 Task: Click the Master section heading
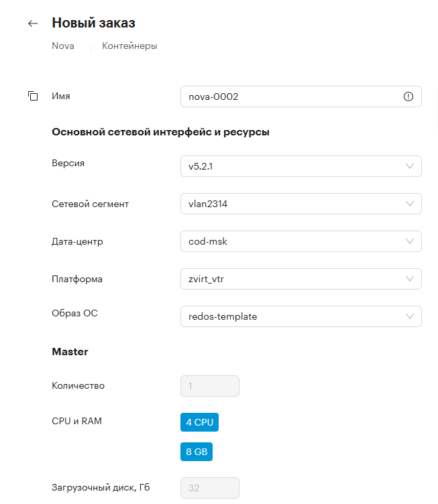tap(70, 352)
